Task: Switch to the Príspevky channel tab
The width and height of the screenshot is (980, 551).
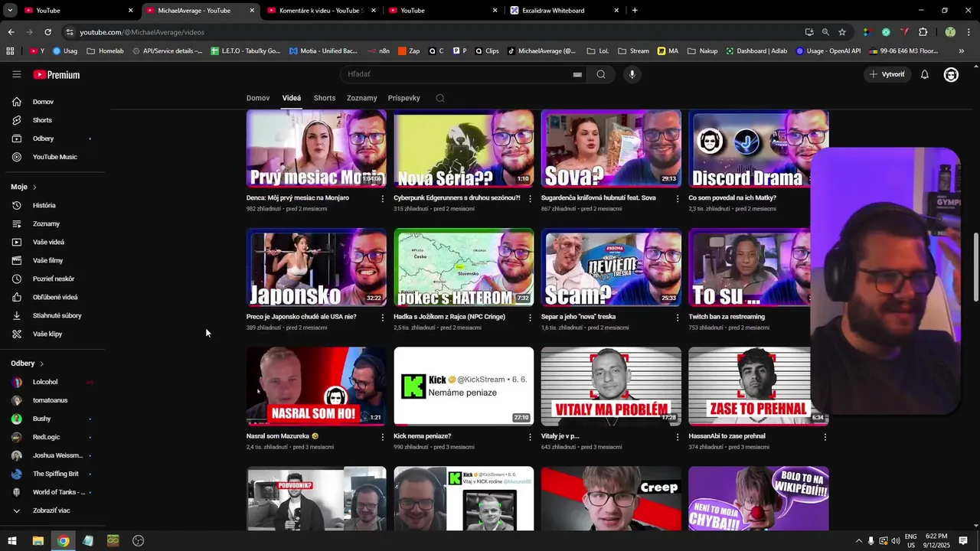Action: [x=403, y=98]
